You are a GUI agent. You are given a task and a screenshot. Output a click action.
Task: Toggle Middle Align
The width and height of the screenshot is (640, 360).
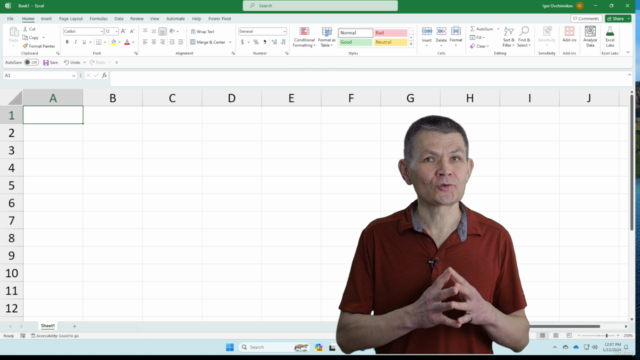point(154,31)
